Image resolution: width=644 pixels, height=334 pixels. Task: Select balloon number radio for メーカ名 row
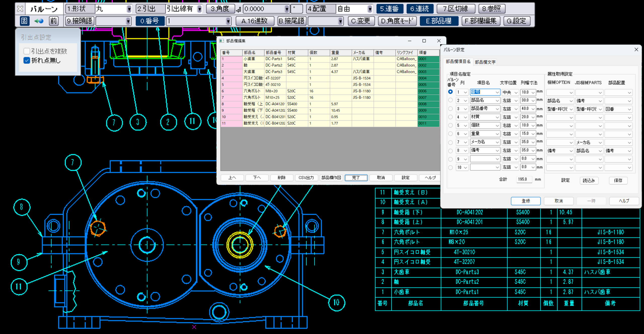click(x=450, y=142)
